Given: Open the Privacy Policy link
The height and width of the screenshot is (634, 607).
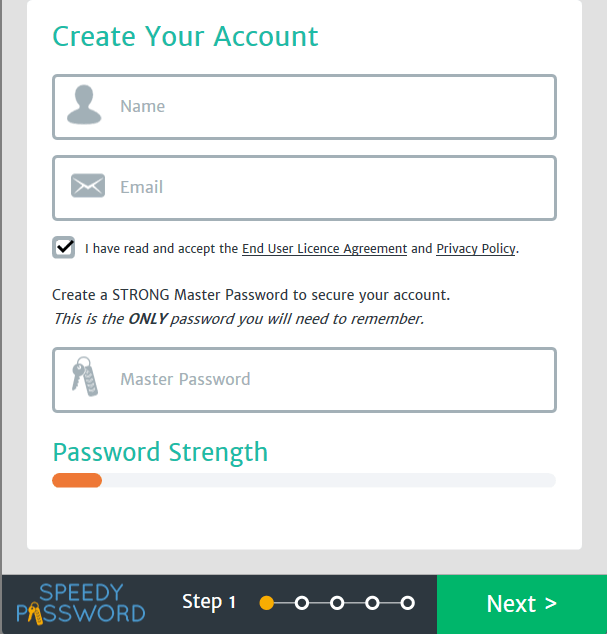Looking at the screenshot, I should coord(476,248).
